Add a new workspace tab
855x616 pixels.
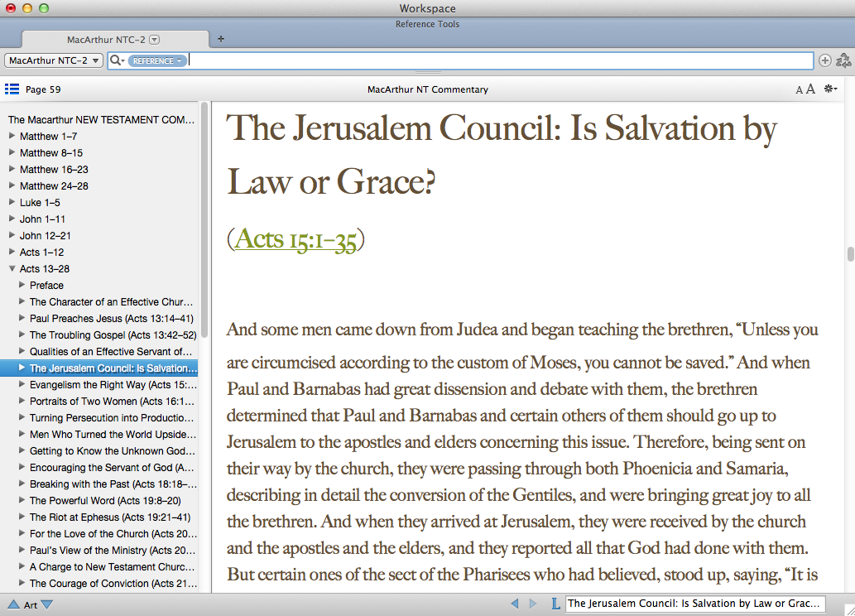tap(221, 39)
